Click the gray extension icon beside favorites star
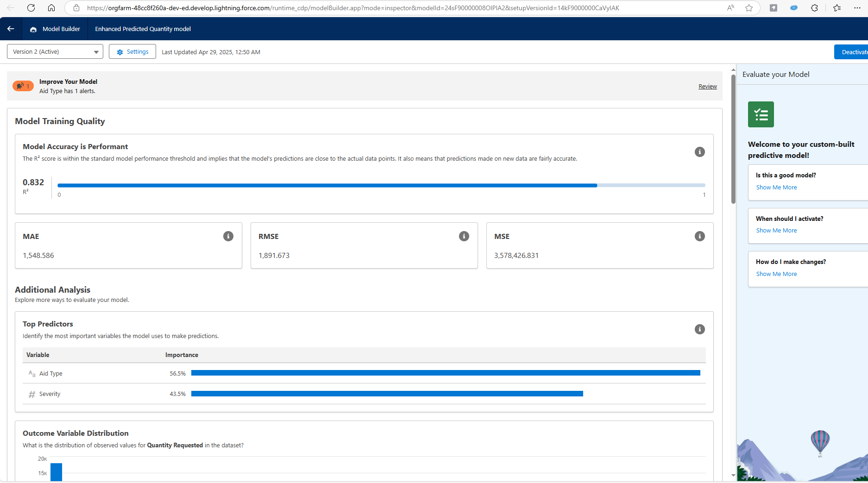Screen dimensions: 868x483 pyautogui.click(x=774, y=8)
